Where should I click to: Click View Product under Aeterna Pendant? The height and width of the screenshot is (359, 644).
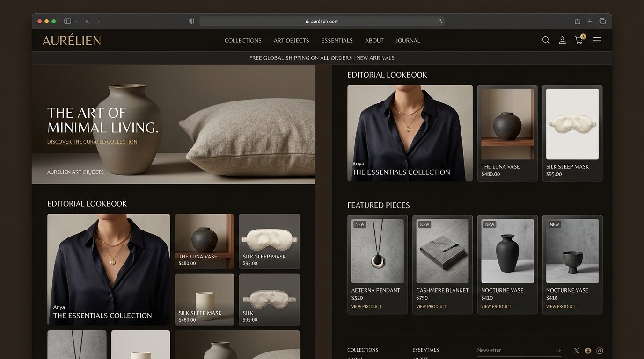click(x=366, y=307)
